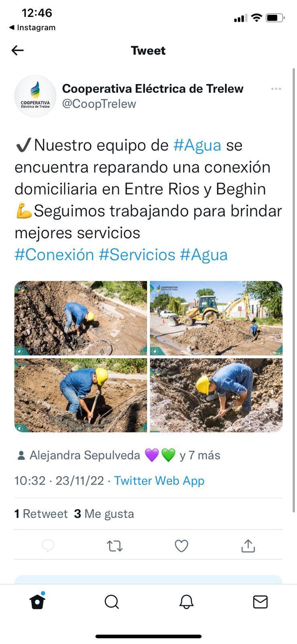This screenshot has height=644, width=297.
Task: Open the #Servicios hashtag link
Action: click(137, 254)
